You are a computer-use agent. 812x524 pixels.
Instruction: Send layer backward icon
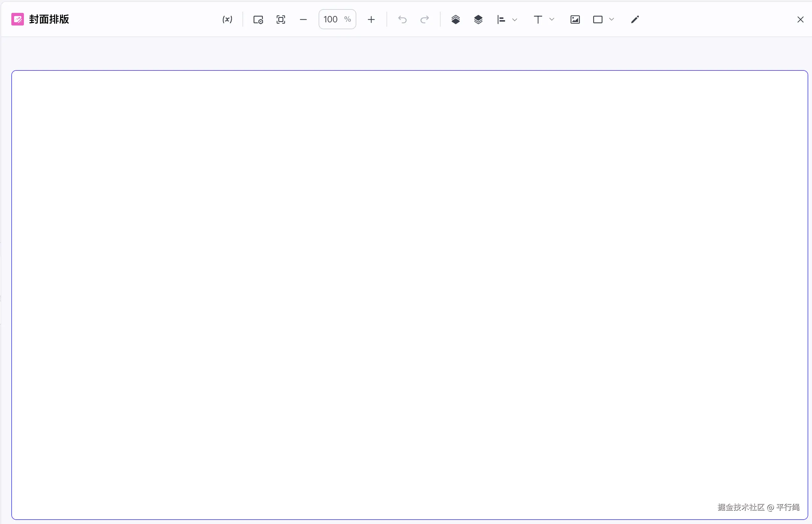(x=478, y=20)
